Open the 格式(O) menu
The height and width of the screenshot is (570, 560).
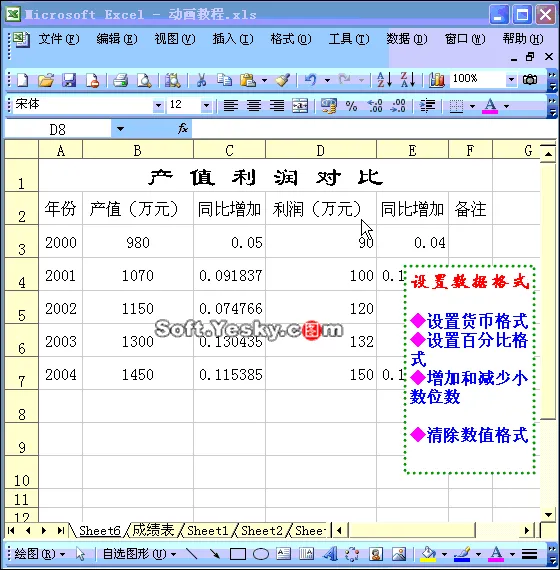(291, 39)
